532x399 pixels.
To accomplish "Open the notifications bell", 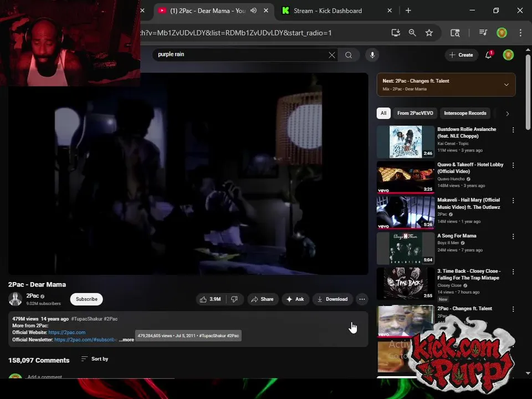I will [489, 55].
